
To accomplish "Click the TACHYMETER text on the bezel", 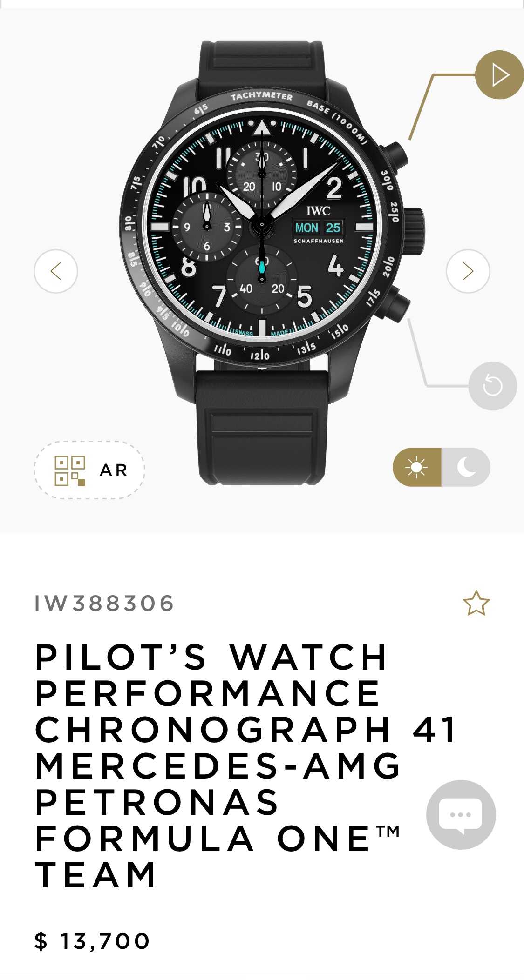I will (x=262, y=96).
